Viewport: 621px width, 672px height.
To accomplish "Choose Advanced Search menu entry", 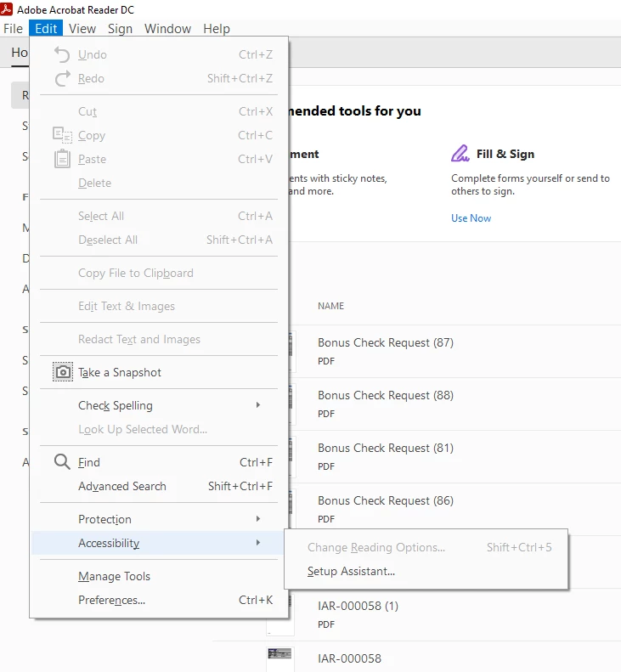I will [159, 486].
